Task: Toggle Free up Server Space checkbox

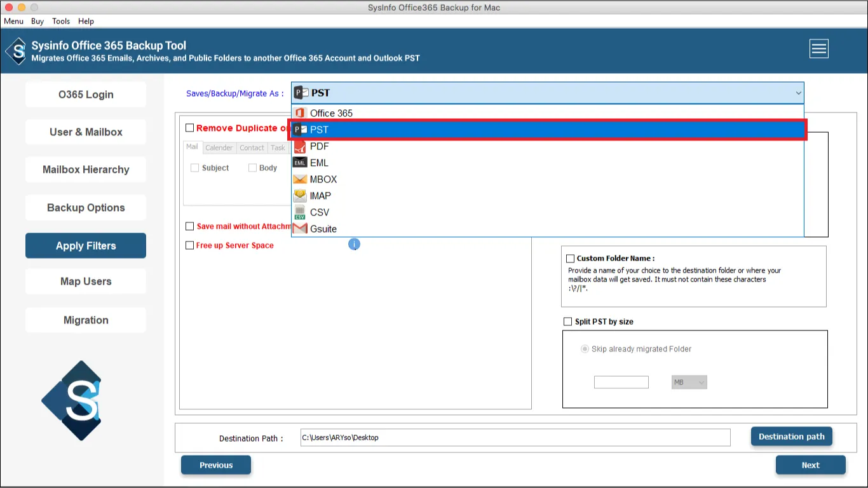Action: 189,245
